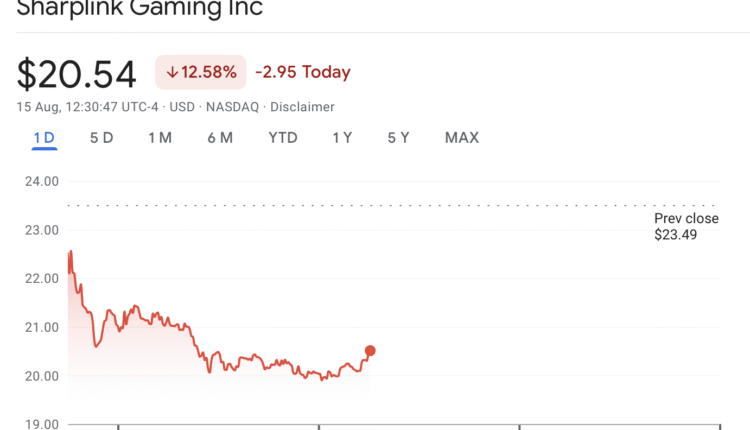
Task: View the 5 Y price chart
Action: [399, 138]
